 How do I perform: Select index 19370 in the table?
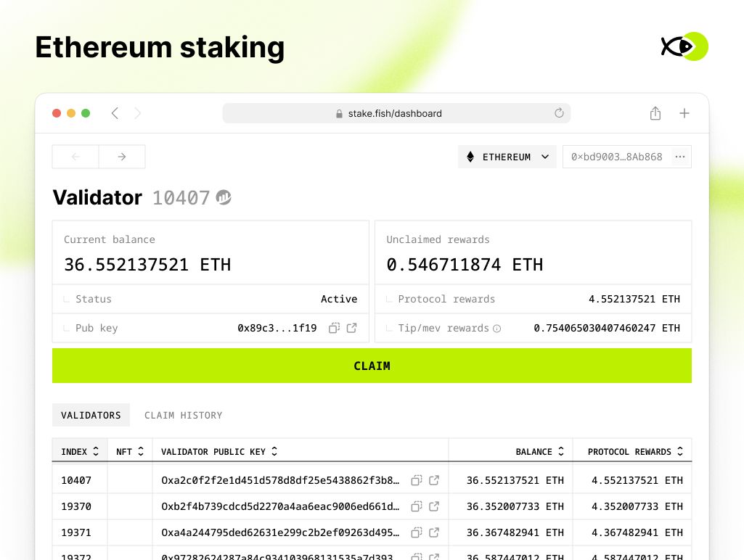tap(76, 506)
